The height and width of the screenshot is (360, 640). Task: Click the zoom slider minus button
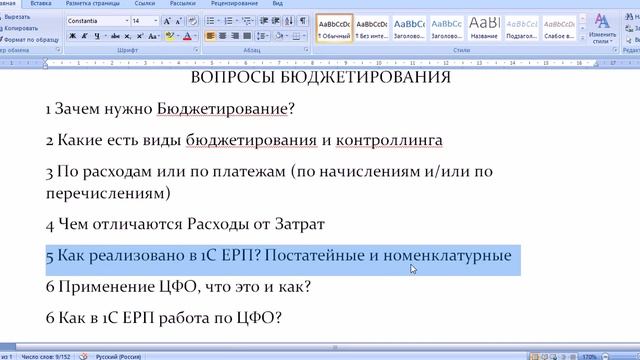[606, 357]
